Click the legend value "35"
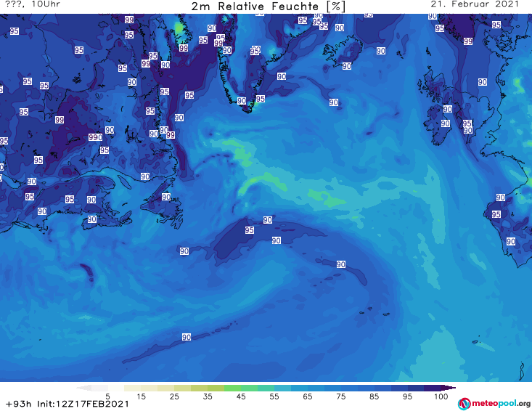 208,396
